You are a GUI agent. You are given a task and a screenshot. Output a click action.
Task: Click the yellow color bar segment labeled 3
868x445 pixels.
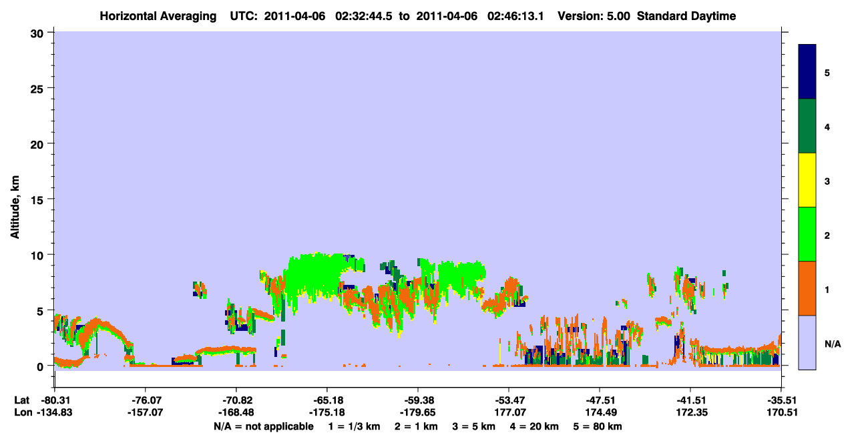[x=807, y=180]
